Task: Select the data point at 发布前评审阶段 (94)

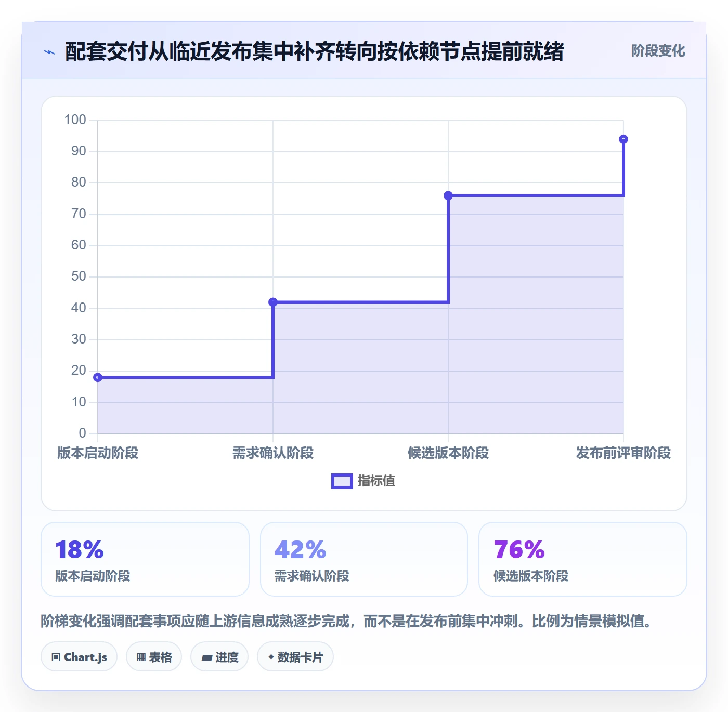Action: (623, 139)
